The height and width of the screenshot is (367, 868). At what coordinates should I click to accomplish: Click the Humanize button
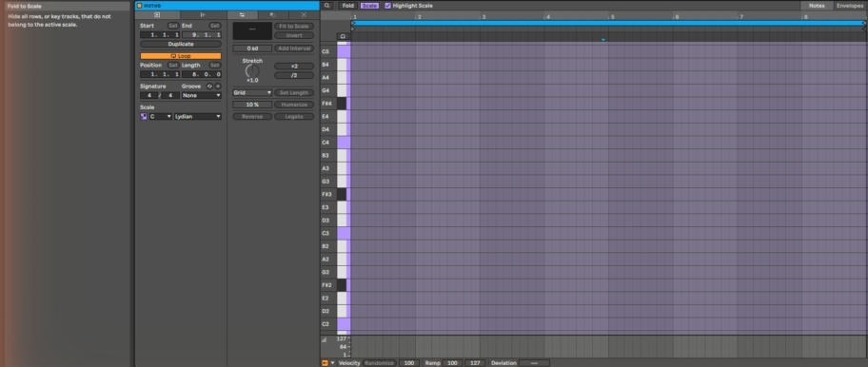[294, 105]
